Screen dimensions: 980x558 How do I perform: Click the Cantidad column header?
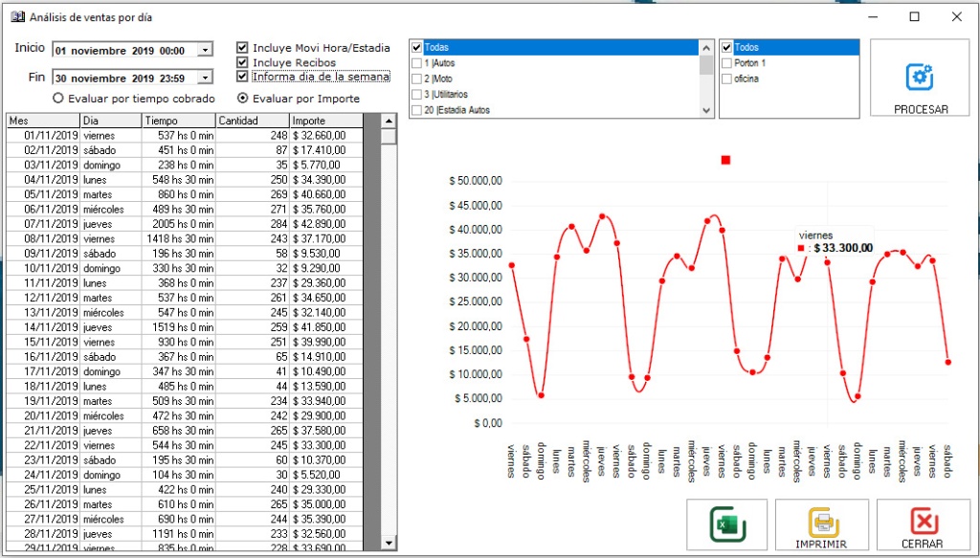coord(252,121)
